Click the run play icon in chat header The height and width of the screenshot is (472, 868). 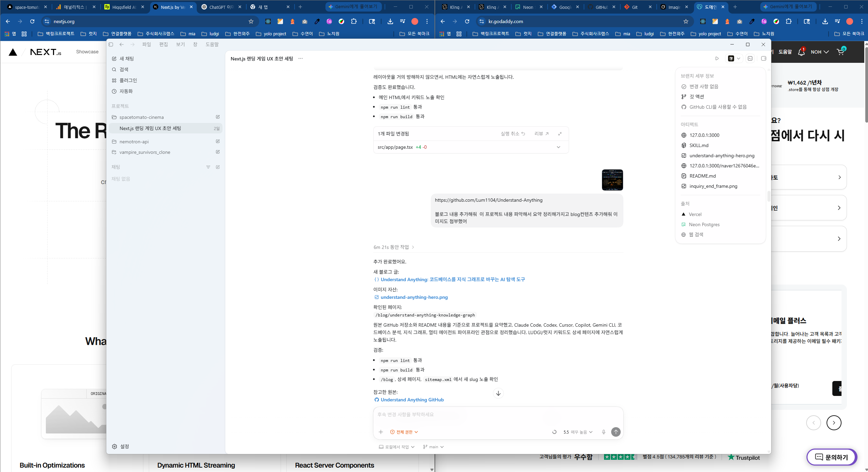[717, 58]
